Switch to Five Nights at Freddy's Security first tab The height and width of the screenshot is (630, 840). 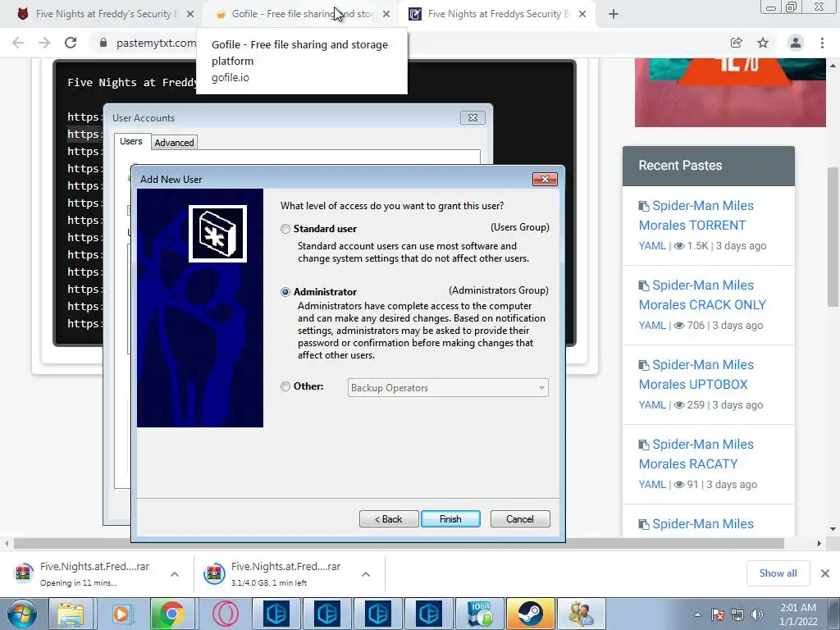104,14
